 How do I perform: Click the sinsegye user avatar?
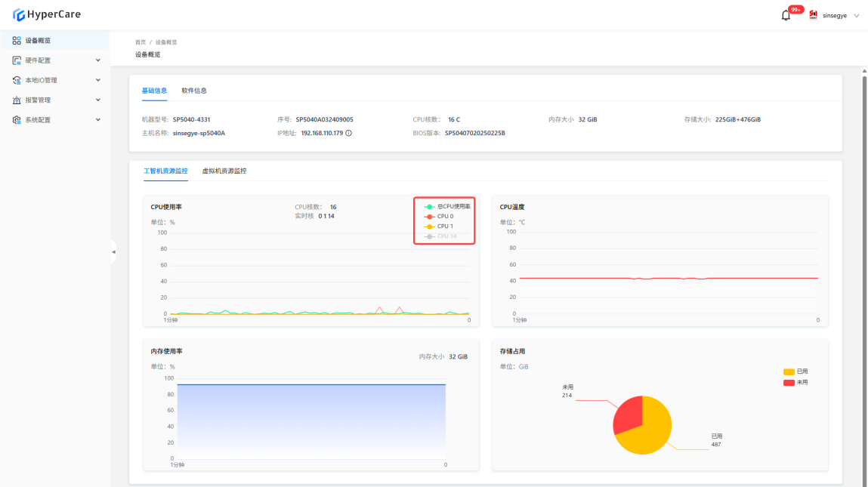(x=814, y=15)
